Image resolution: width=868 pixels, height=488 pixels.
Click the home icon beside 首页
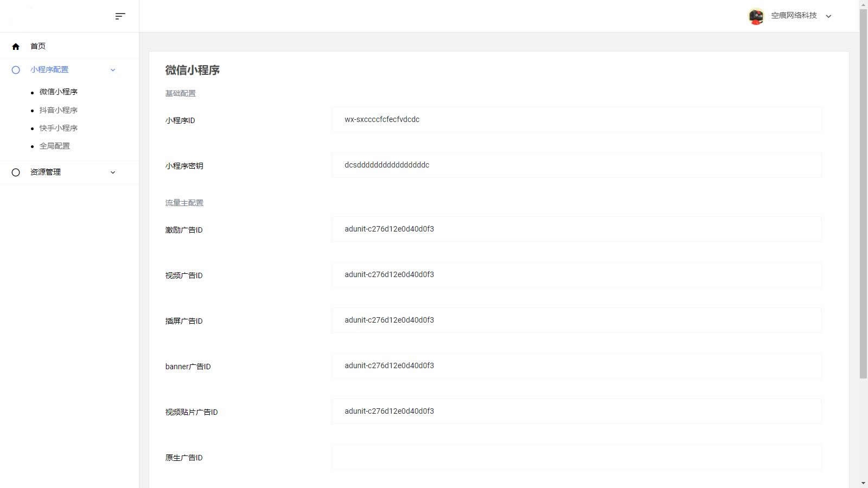pos(16,47)
